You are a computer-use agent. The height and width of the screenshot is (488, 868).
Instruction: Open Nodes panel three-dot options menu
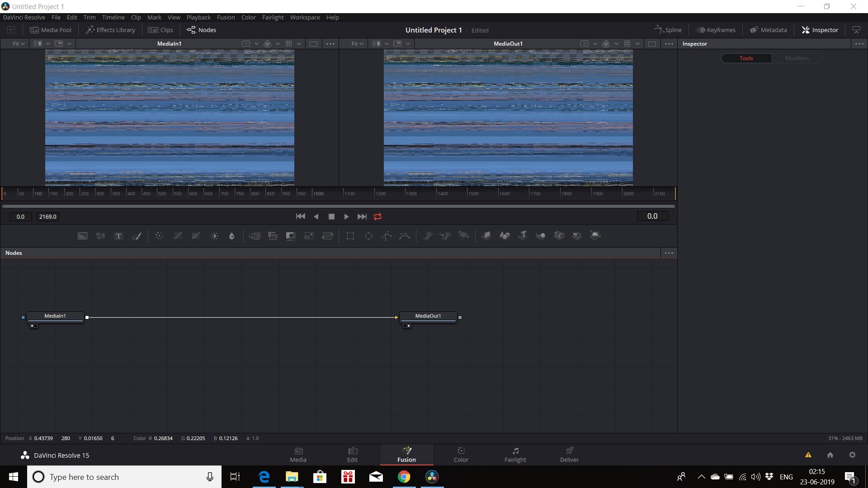tap(669, 253)
